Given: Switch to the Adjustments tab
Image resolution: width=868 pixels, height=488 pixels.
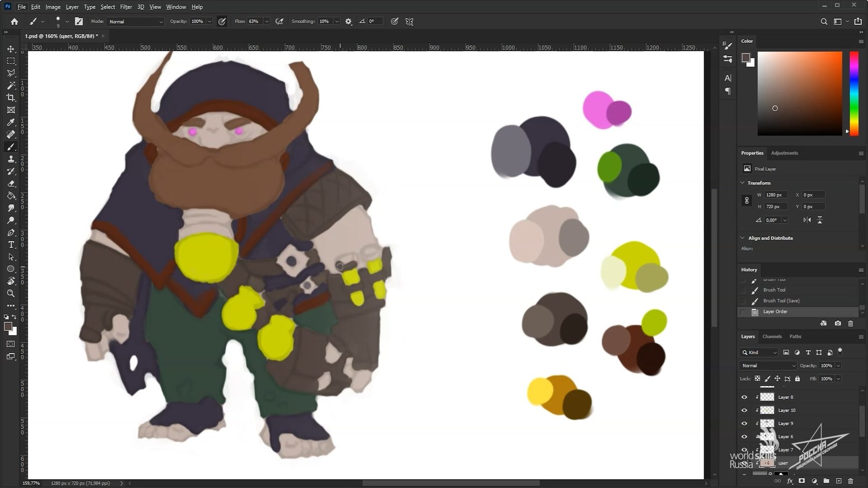Looking at the screenshot, I should [x=784, y=153].
